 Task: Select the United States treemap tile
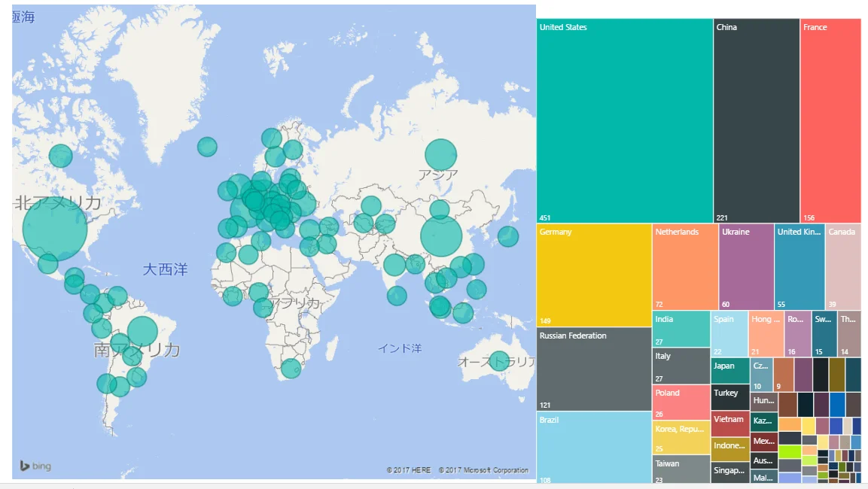[624, 120]
